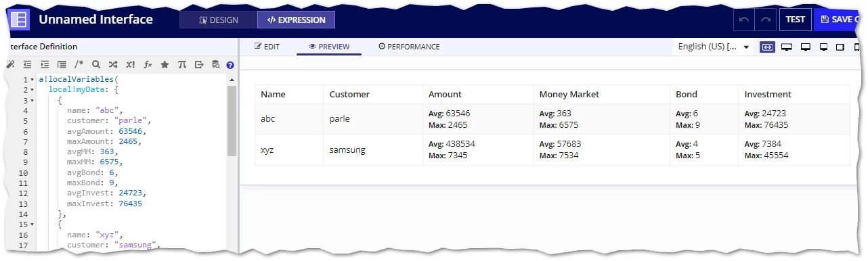
Task: Click the Max: 6575 money market value
Action: point(559,125)
